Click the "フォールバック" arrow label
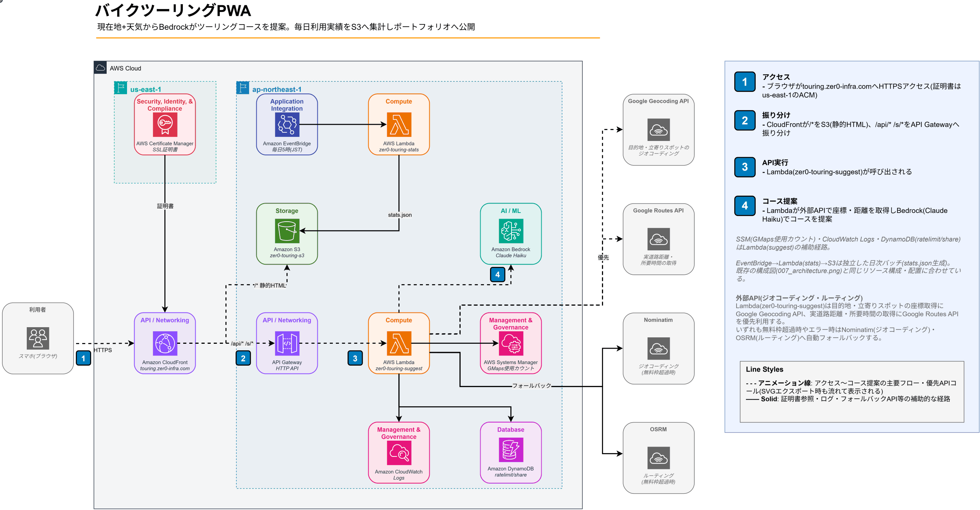The height and width of the screenshot is (510, 980). pos(531,386)
